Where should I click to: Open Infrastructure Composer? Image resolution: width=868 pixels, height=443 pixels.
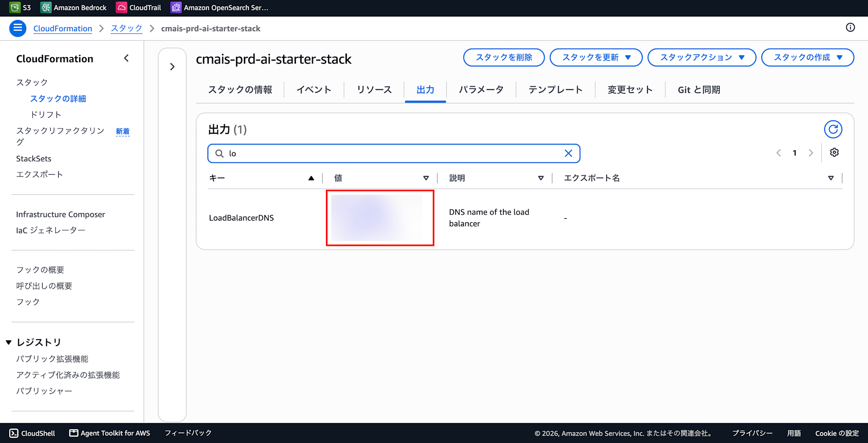[60, 215]
